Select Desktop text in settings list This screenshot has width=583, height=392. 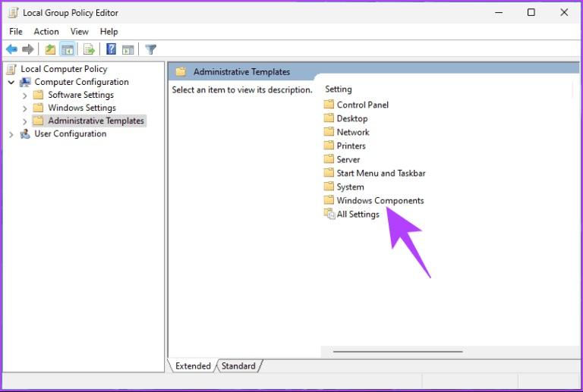(x=352, y=118)
